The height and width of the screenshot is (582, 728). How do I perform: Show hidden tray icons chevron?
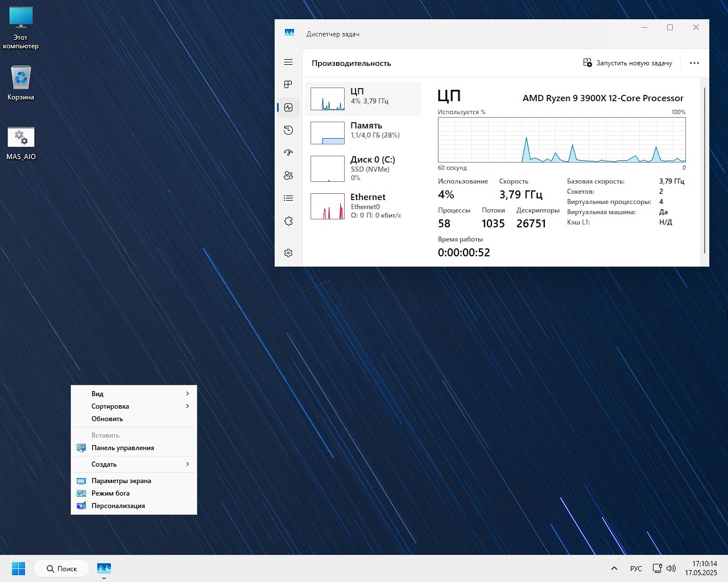614,568
